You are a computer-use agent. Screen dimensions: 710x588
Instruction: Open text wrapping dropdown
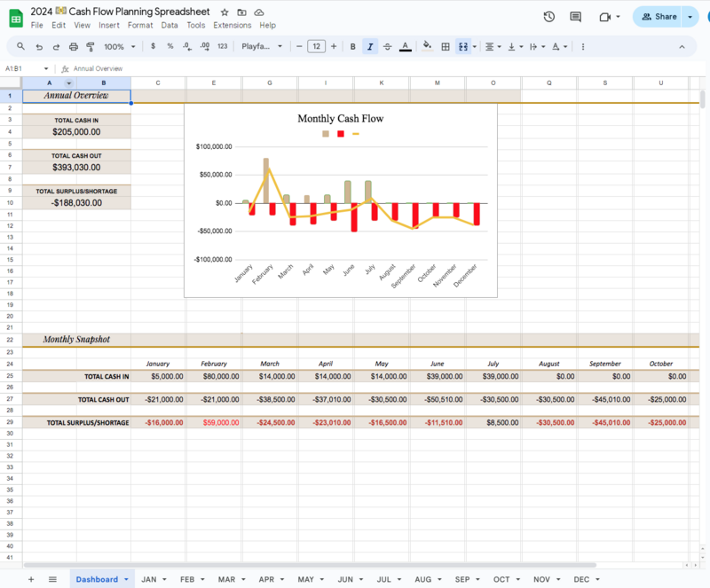[x=537, y=47]
